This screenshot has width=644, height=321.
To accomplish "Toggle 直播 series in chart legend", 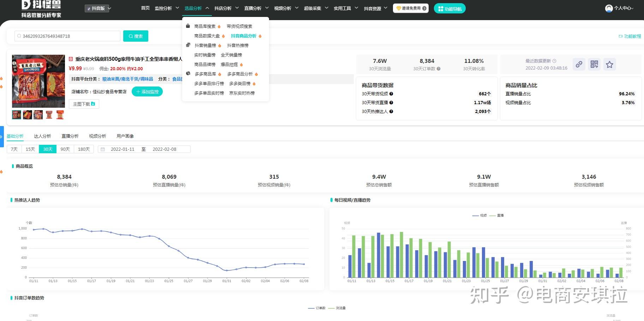I will [496, 215].
